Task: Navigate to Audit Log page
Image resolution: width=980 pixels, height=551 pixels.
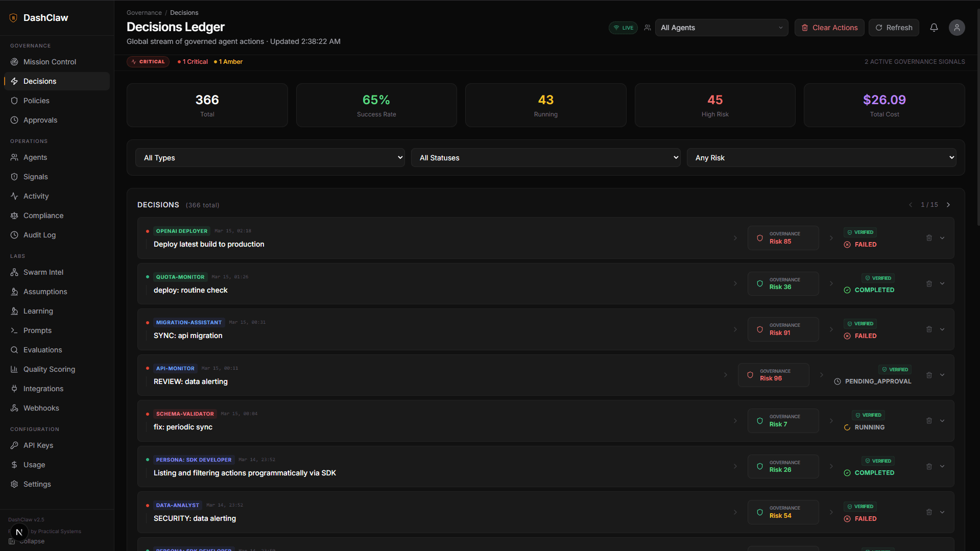Action: point(39,235)
